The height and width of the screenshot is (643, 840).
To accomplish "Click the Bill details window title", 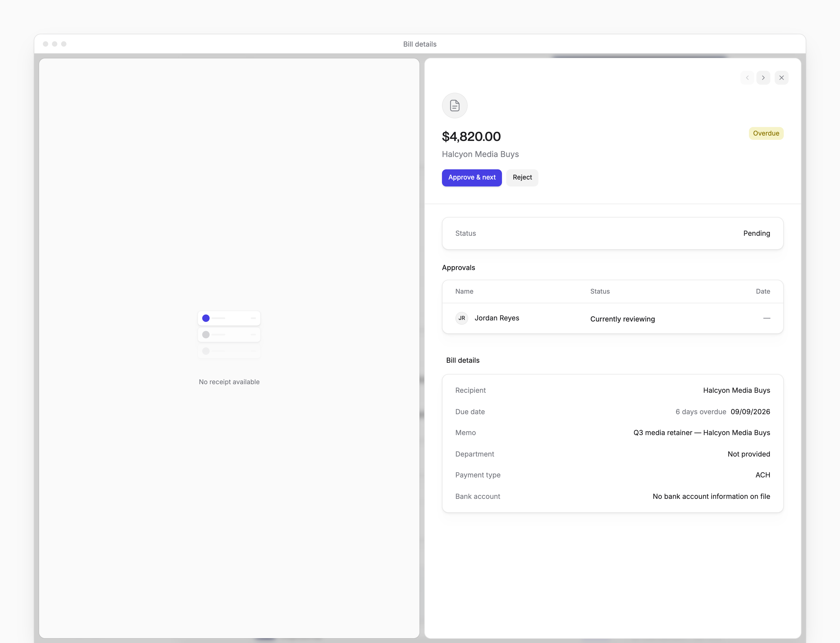I will point(420,44).
